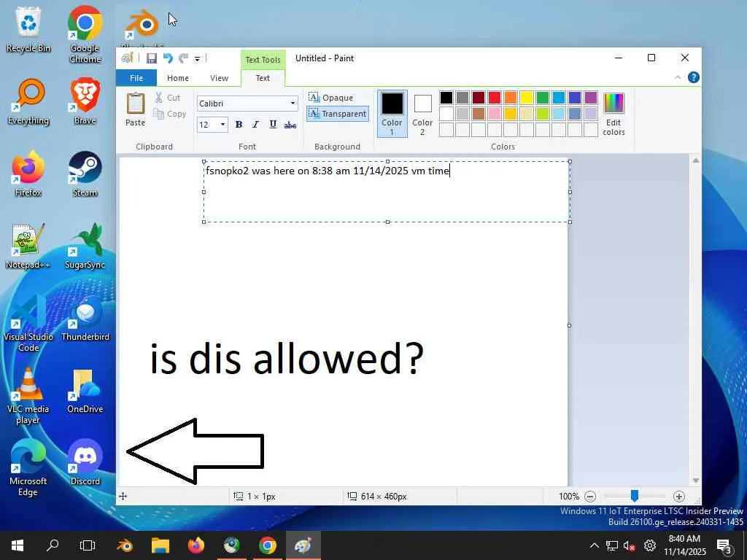Undo the last action in Paint
747x560 pixels.
167,58
